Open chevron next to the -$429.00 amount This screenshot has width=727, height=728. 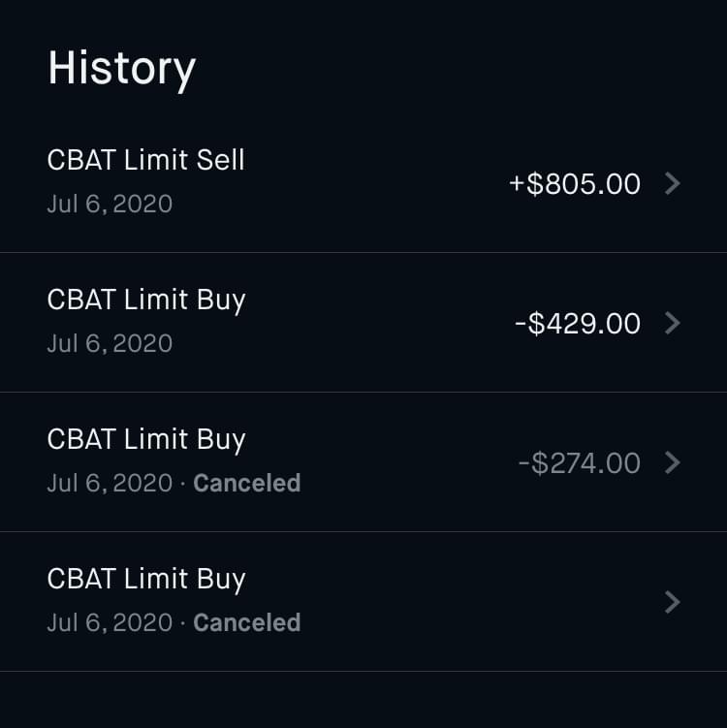coord(673,323)
